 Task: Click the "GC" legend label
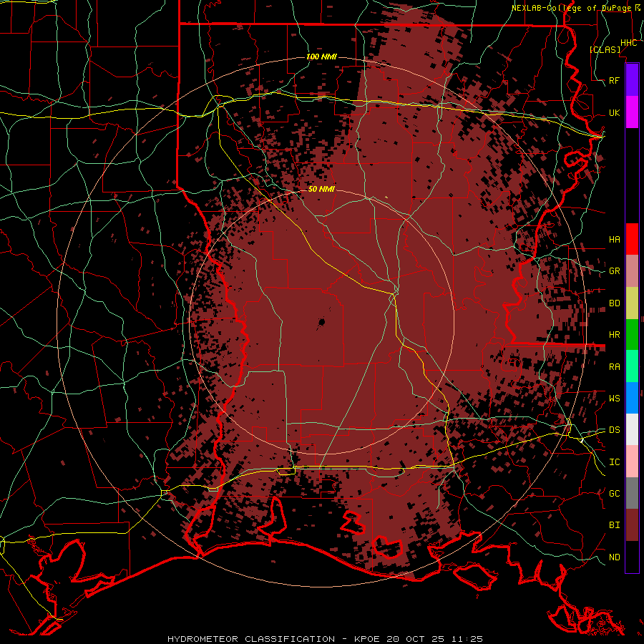(614, 493)
